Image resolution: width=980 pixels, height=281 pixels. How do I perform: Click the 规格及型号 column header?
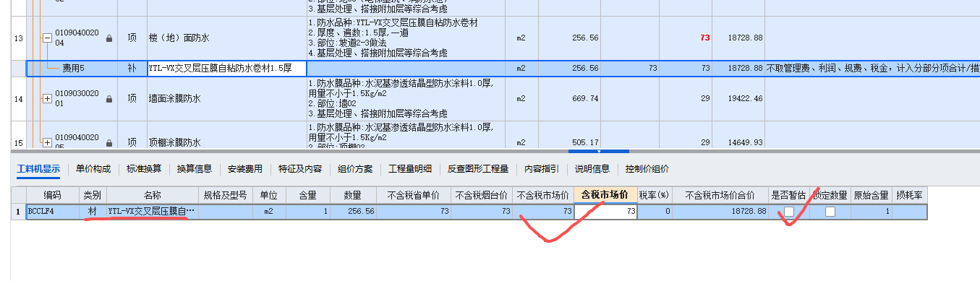[226, 195]
